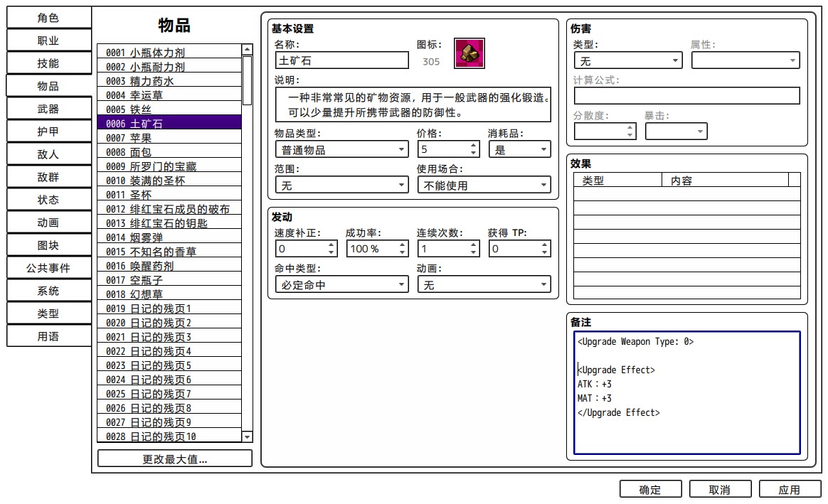This screenshot has width=828, height=504.
Task: Select item 0001 小瓶体力剂
Action: tap(169, 52)
